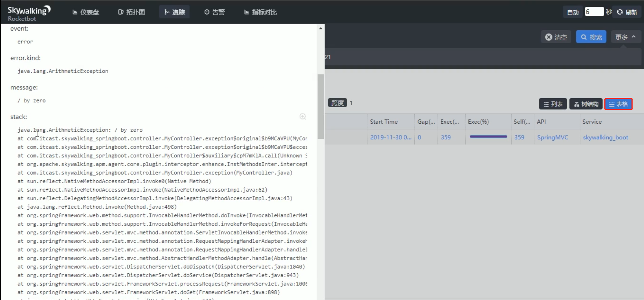Click the Skywalking Rocketbot logo
Screen dimensions: 644x300
coord(29,13)
